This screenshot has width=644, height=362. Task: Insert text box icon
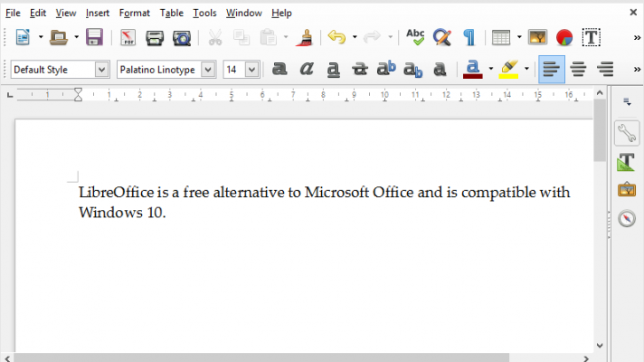[592, 37]
